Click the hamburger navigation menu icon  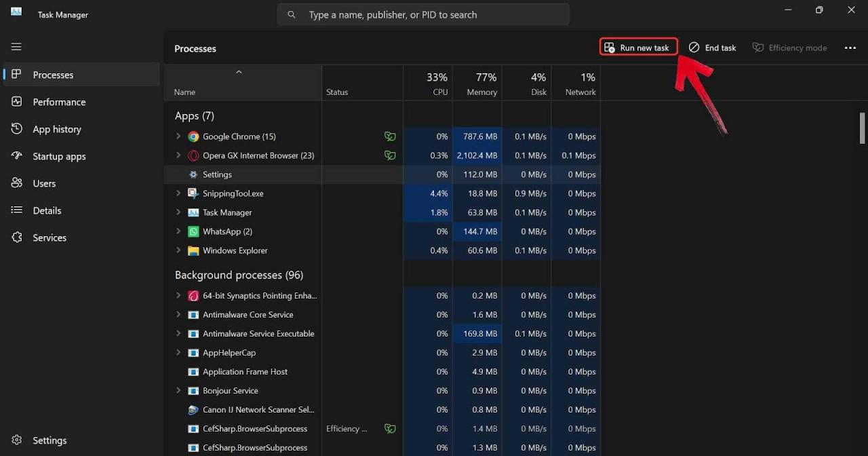point(16,47)
